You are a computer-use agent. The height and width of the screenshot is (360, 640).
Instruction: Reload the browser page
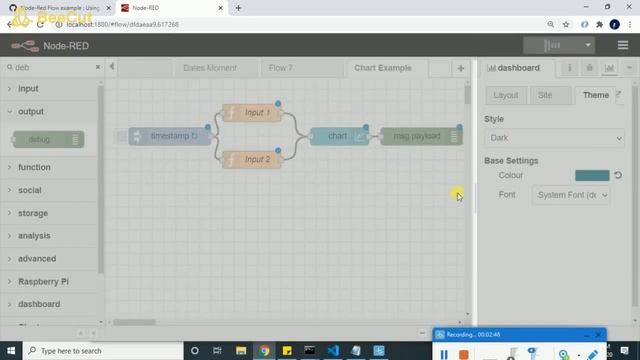coord(40,24)
